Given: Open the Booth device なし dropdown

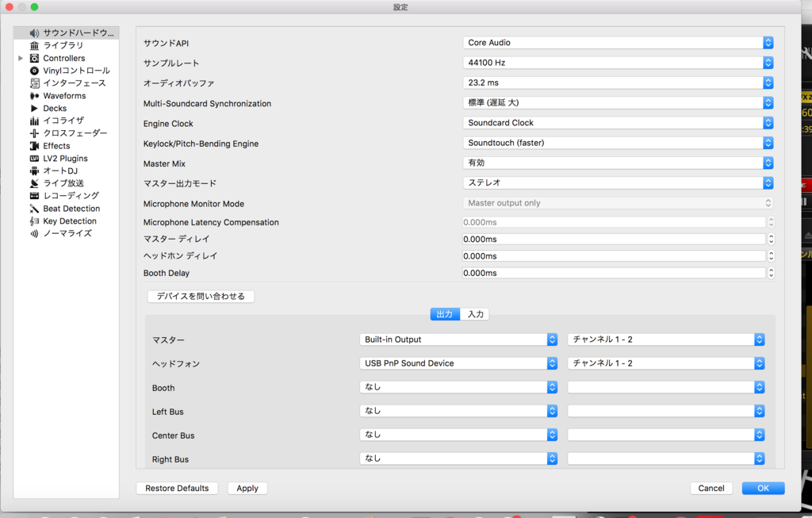Looking at the screenshot, I should point(458,387).
